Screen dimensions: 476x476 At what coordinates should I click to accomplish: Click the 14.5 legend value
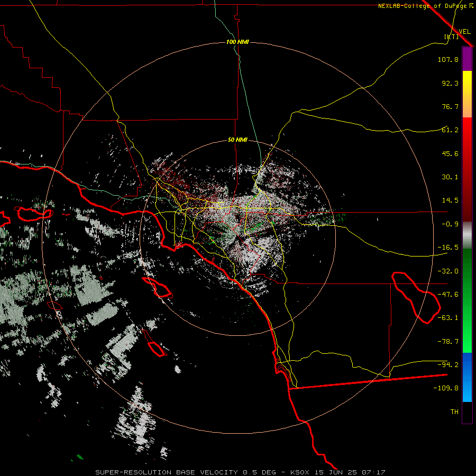(450, 200)
